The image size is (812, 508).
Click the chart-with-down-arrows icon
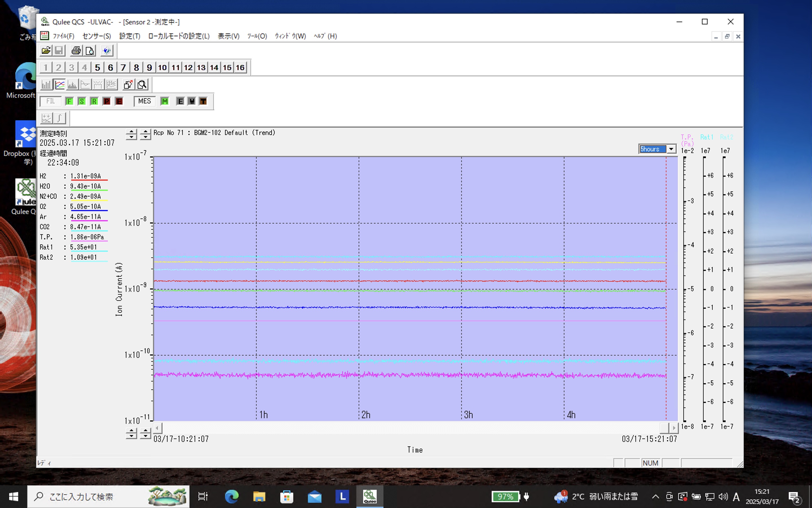click(x=46, y=118)
